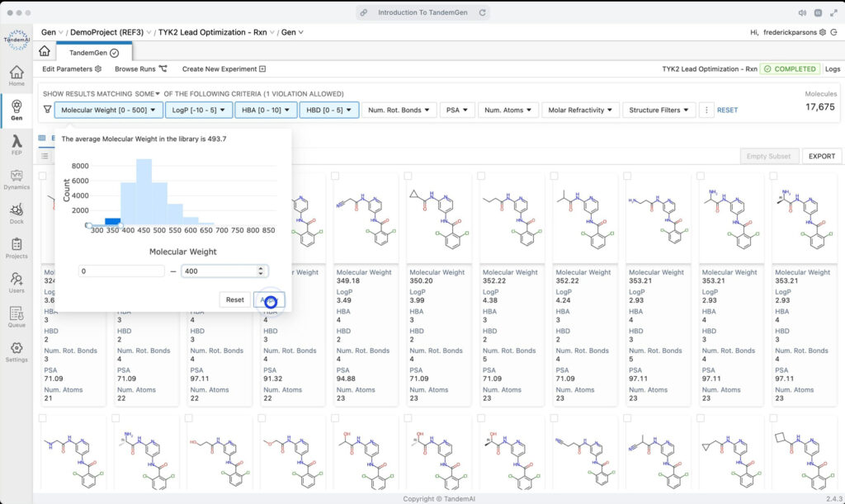
Task: Switch to the TandemGen tab
Action: [x=92, y=51]
